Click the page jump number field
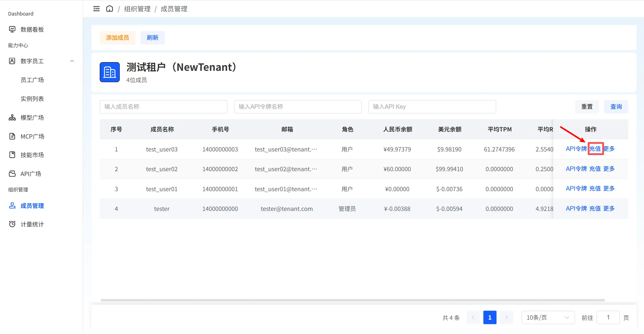 click(x=608, y=318)
